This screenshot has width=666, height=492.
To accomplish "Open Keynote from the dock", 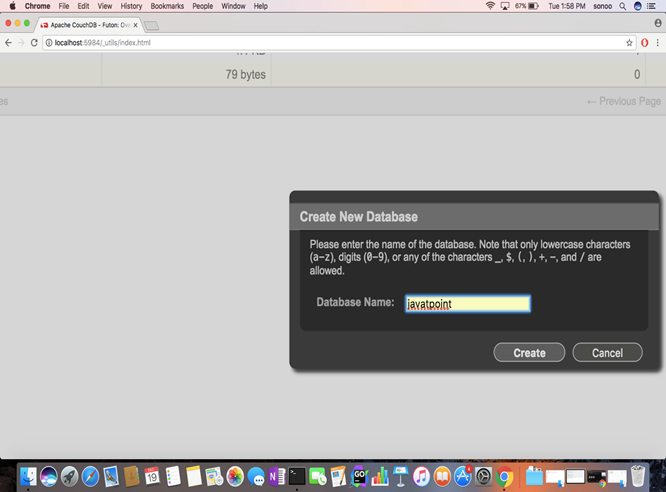I will (x=401, y=476).
